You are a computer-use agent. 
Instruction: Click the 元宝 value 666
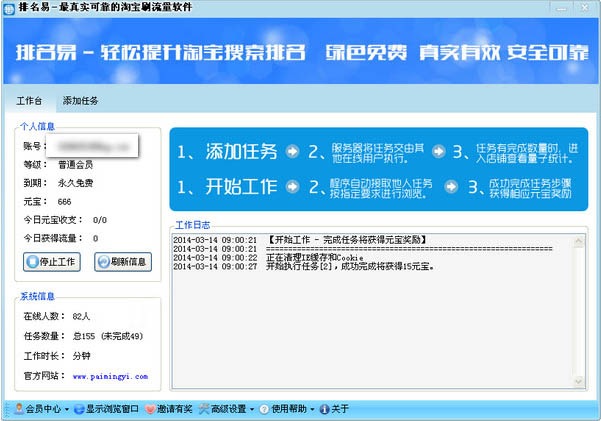(64, 202)
